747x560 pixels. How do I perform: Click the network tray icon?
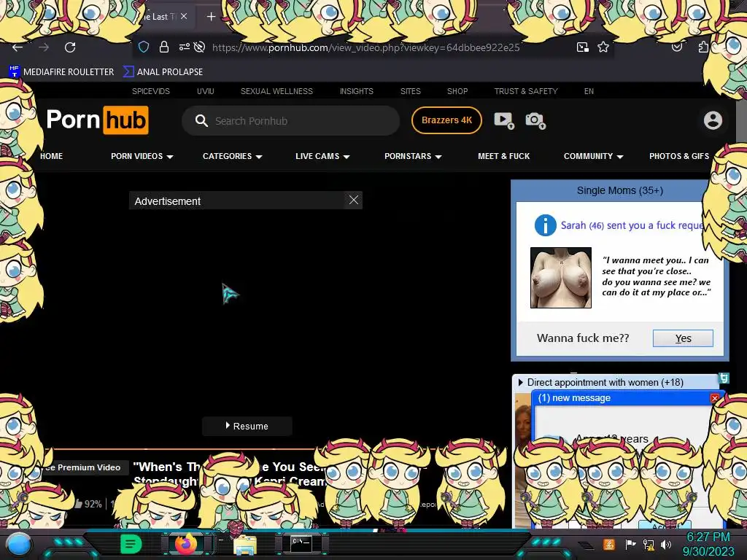point(649,544)
